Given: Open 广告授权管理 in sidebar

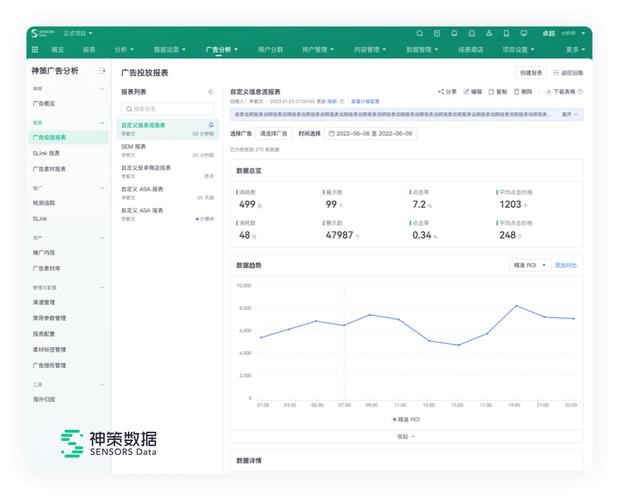Looking at the screenshot, I should pos(49,365).
